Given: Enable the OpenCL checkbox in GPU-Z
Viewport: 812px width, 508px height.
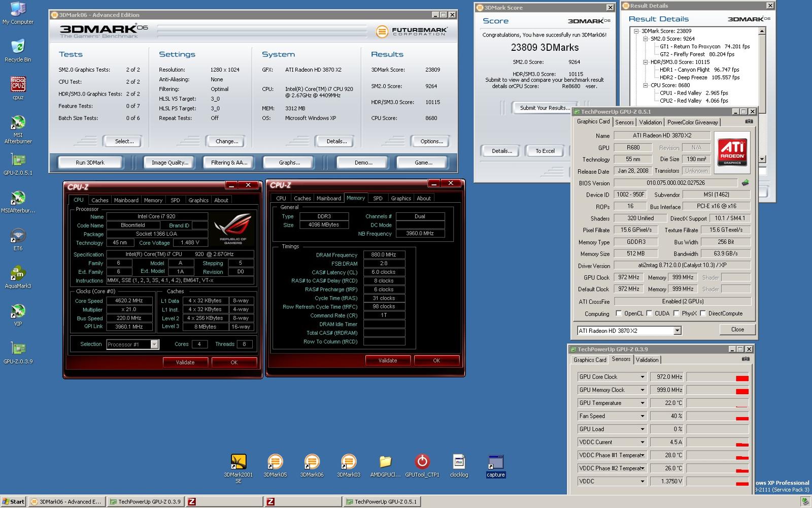Looking at the screenshot, I should [619, 313].
